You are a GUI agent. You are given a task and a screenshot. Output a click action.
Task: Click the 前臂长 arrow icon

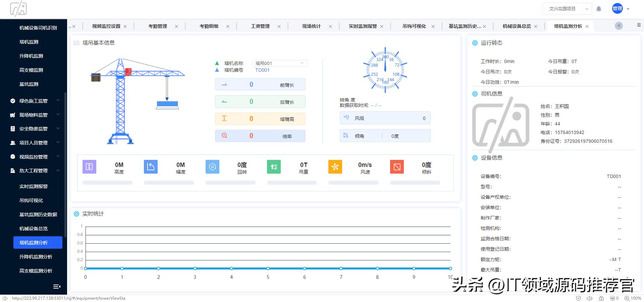click(224, 84)
